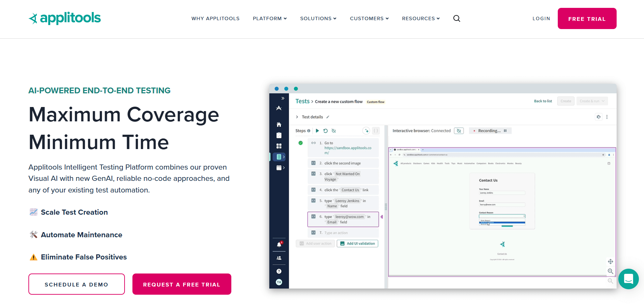Click the panel divider drag handle
The width and height of the screenshot is (644, 307).
[x=386, y=207]
